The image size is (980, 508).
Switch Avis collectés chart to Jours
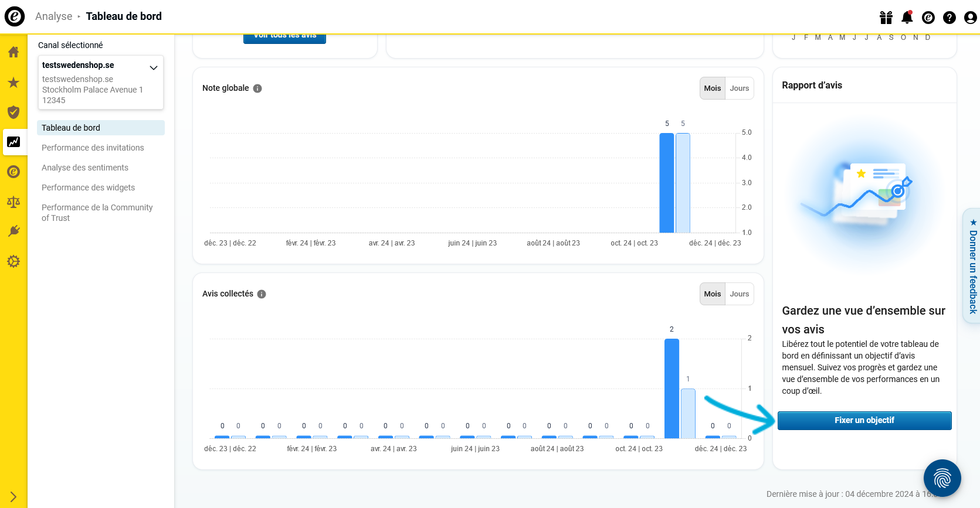(740, 294)
